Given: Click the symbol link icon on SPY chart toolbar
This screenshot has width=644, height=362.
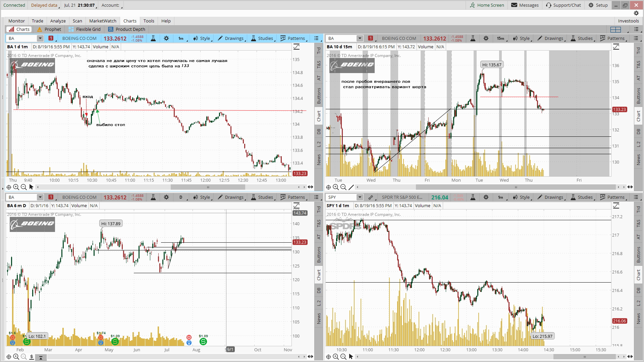Looking at the screenshot, I should tap(371, 197).
